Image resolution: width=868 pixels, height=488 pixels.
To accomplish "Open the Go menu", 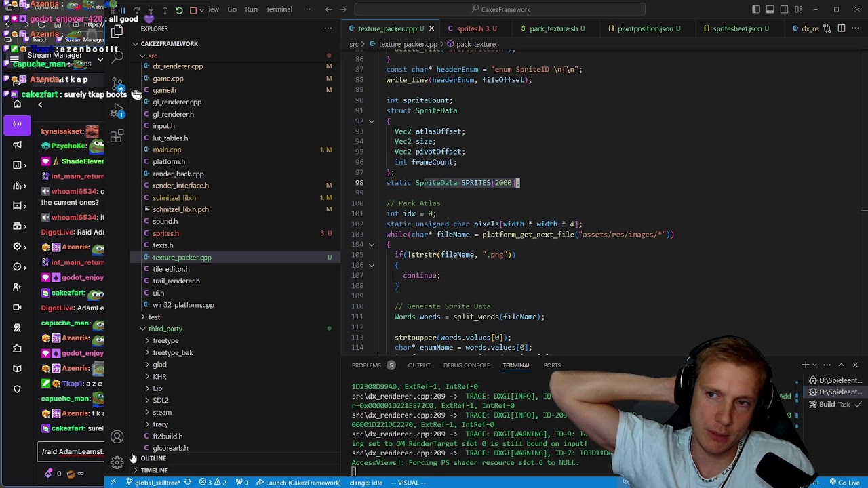I will coord(232,9).
